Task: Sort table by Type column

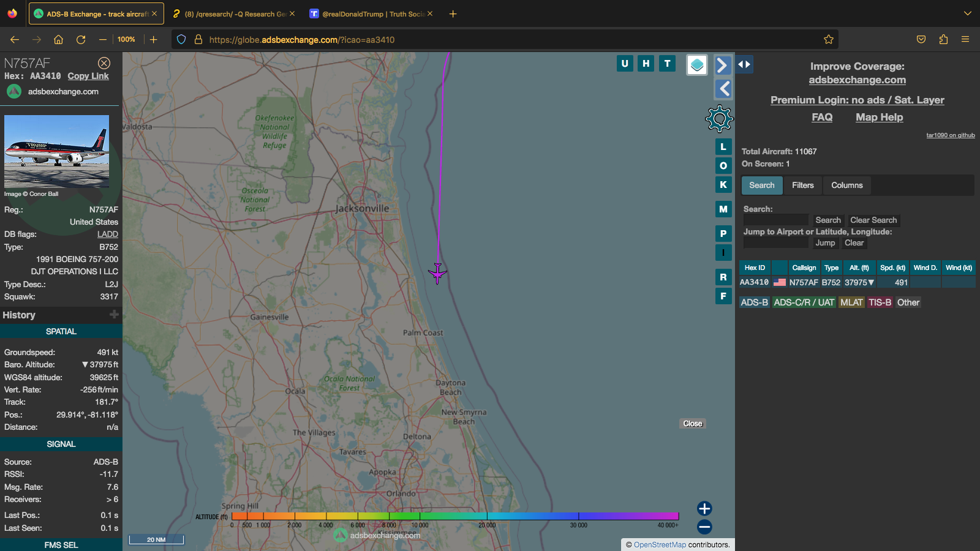Action: [831, 268]
